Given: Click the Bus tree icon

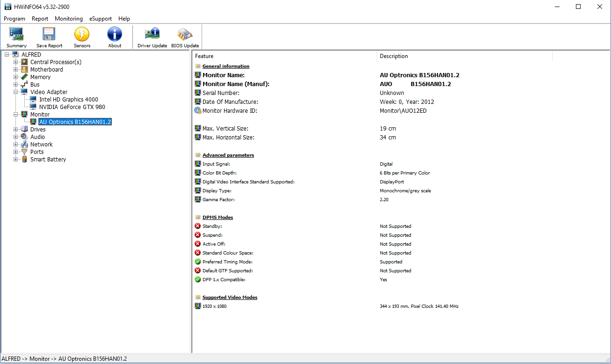Looking at the screenshot, I should [x=24, y=85].
